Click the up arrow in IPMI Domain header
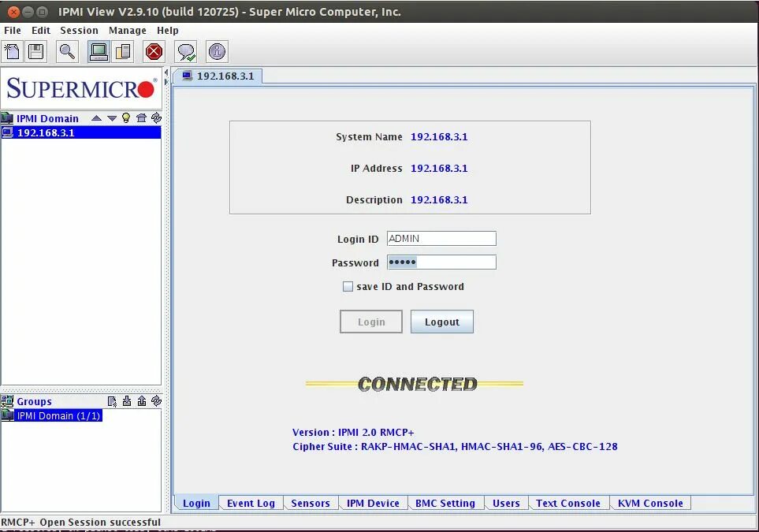This screenshot has width=759, height=532. tap(96, 118)
